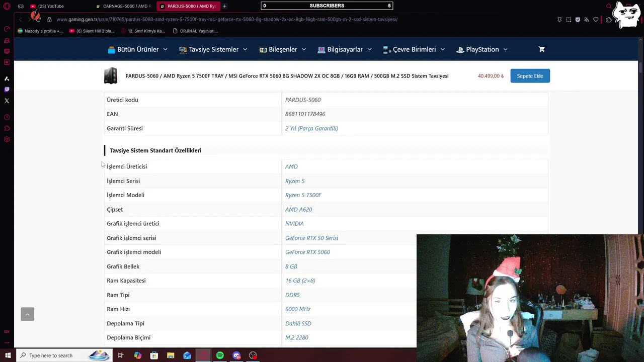Click the pin icon in address bar
The image size is (644, 362).
559,20
